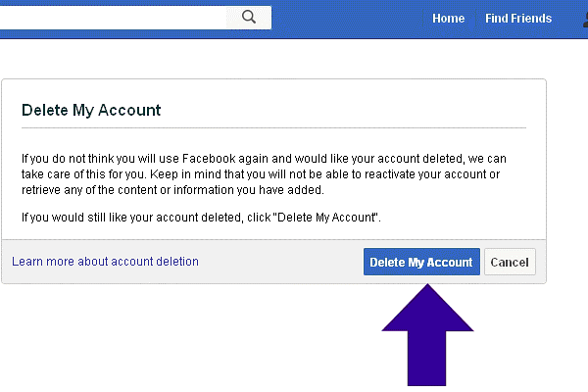The width and height of the screenshot is (588, 392).
Task: Click the gray footer strip between the link and buttons
Action: click(x=279, y=263)
